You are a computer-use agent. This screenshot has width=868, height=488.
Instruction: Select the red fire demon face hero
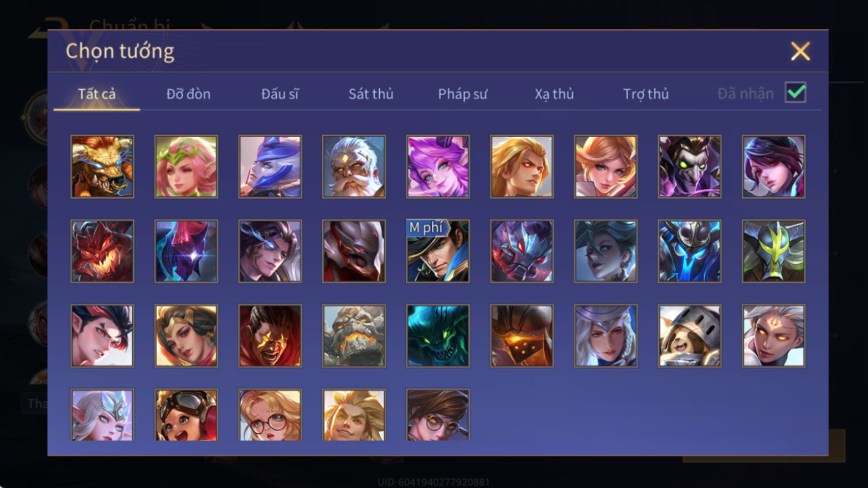pyautogui.click(x=102, y=251)
